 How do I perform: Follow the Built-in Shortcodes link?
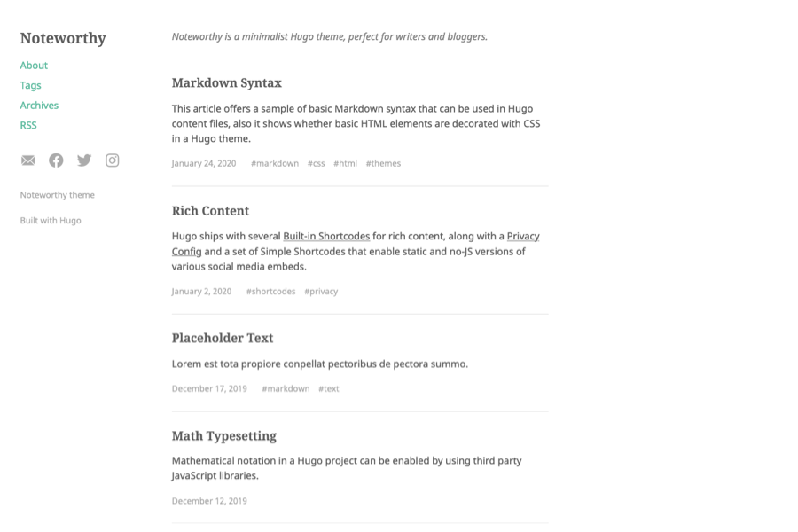click(326, 237)
